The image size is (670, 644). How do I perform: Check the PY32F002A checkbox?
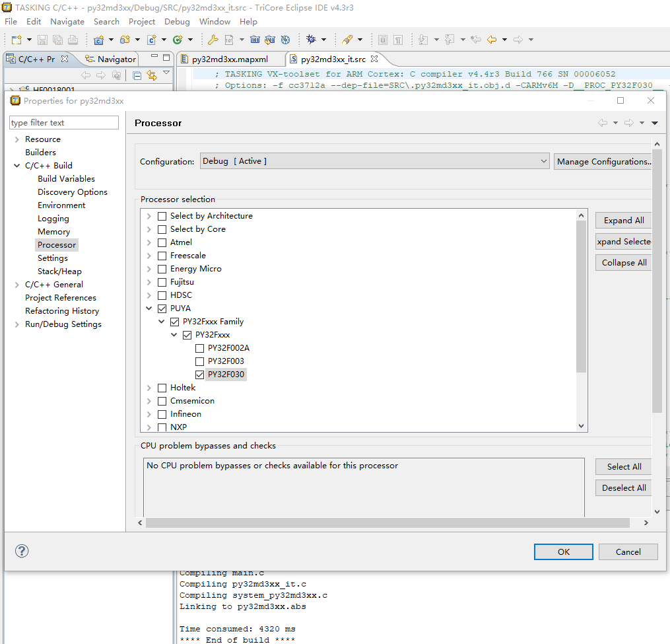[199, 349]
